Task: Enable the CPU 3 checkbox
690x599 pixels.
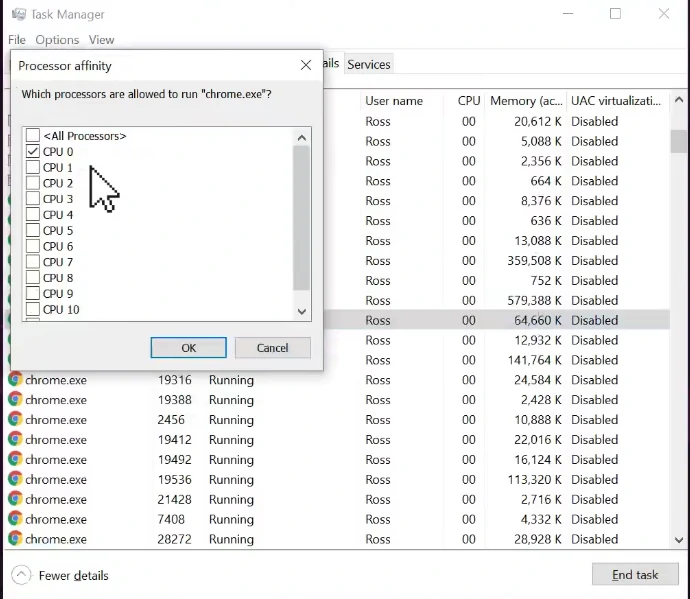Action: 33,199
